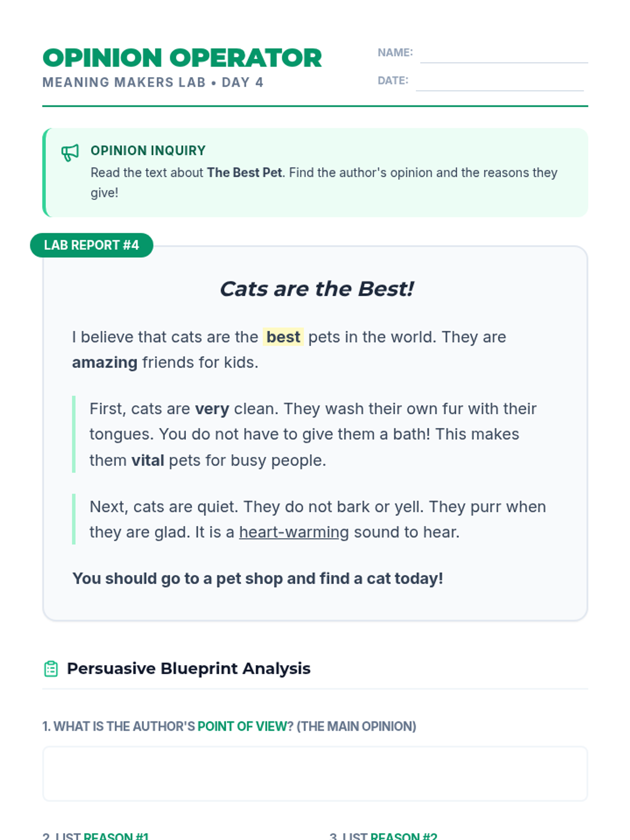Click the clipboard icon beside Persuasive Blueprint Analysis
This screenshot has width=630, height=840.
[x=51, y=669]
